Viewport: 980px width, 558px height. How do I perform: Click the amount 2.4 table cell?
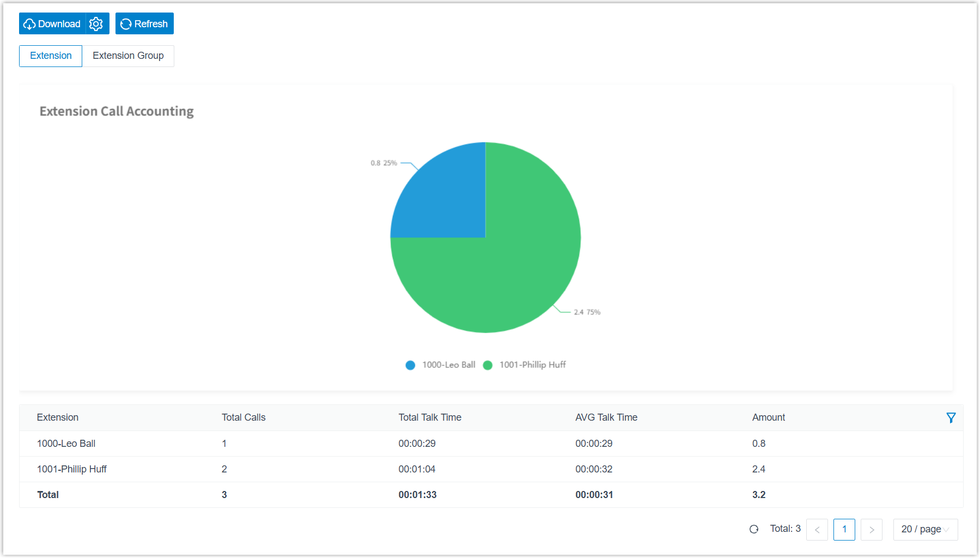(759, 469)
